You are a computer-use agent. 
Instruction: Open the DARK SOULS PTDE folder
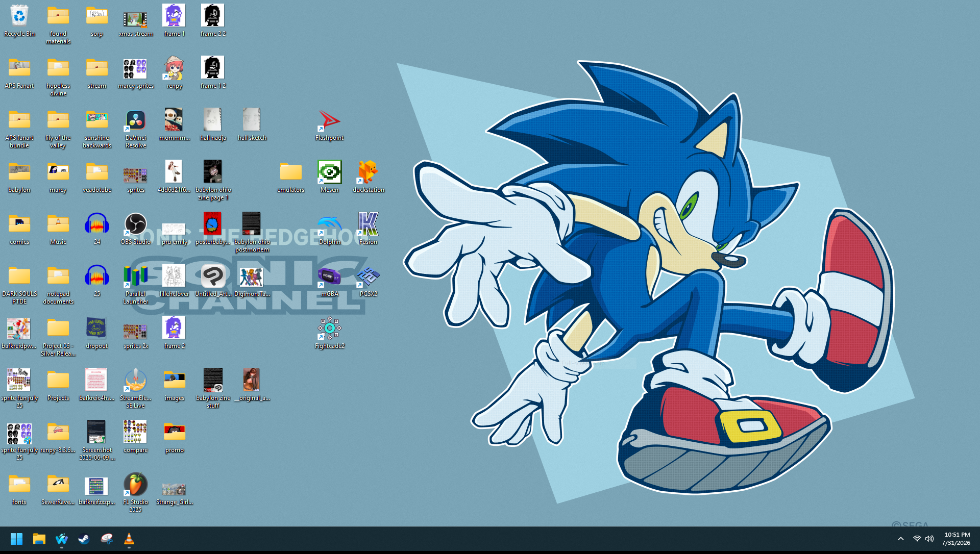(x=19, y=284)
